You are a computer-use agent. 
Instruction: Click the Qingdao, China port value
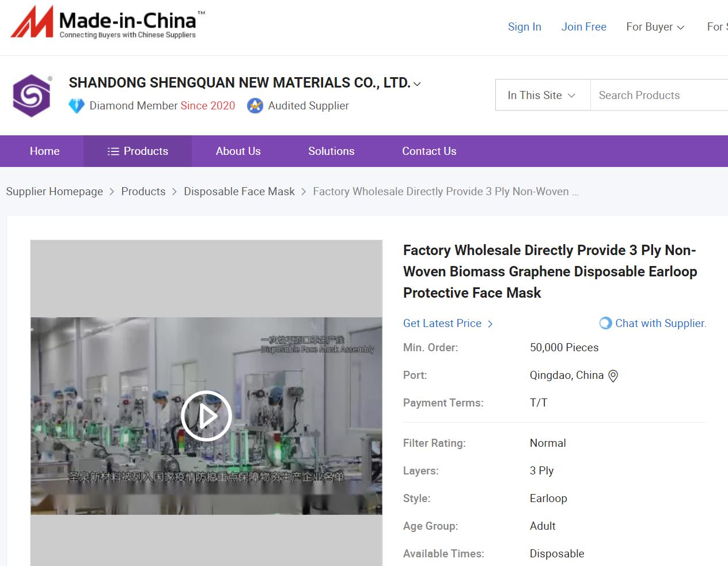tap(567, 375)
